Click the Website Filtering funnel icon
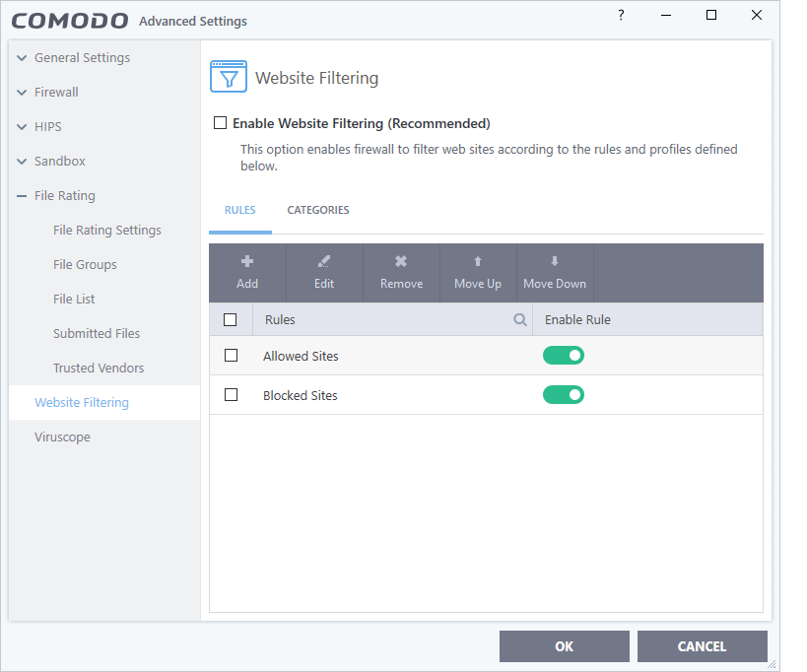 coord(228,78)
